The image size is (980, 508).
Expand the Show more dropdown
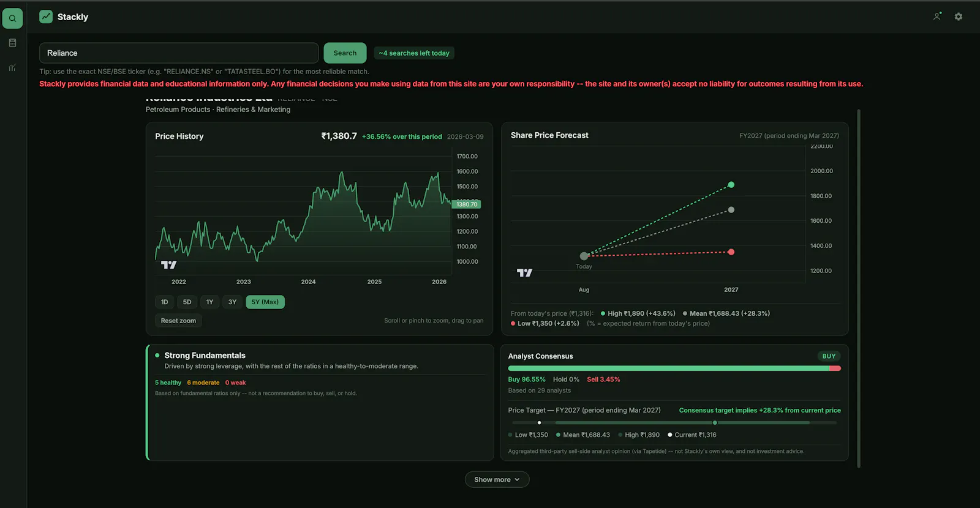coord(497,479)
